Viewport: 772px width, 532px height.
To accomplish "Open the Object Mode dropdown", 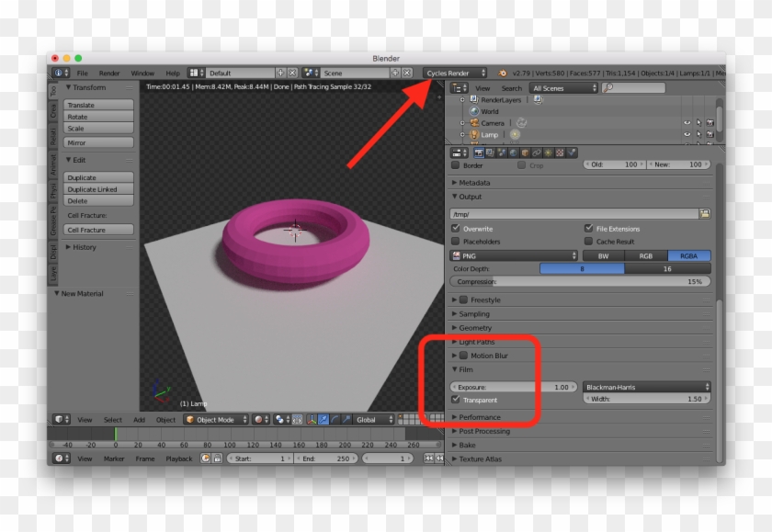I will [215, 420].
